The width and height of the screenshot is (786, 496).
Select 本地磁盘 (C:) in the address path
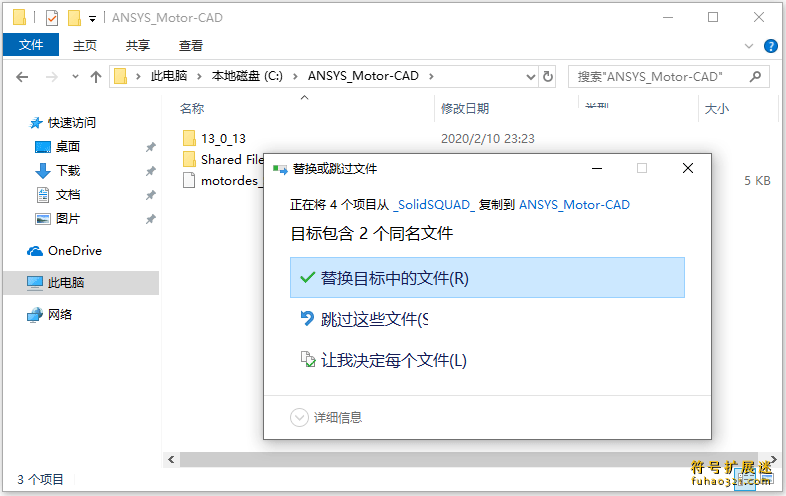point(247,76)
